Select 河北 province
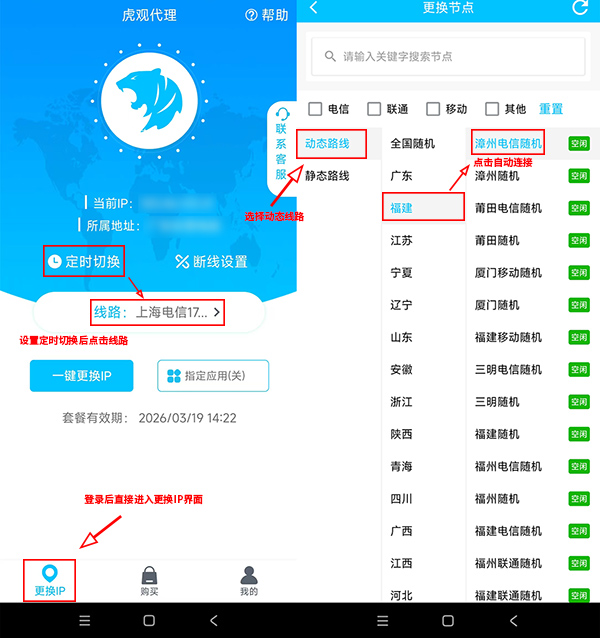Viewport: 600px width, 638px height. pos(401,596)
